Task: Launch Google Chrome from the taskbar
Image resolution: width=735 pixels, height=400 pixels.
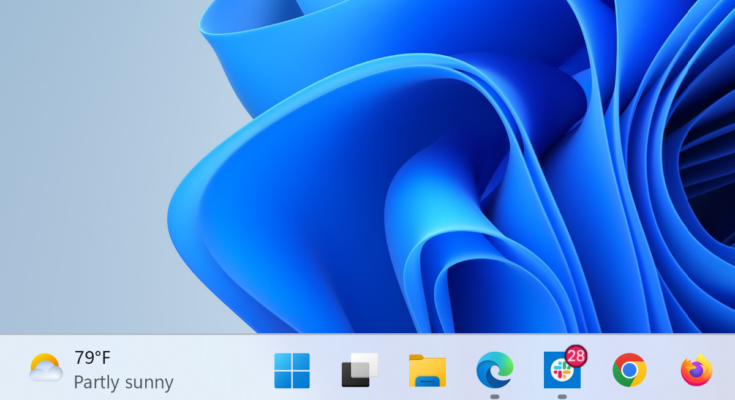Action: (x=629, y=370)
